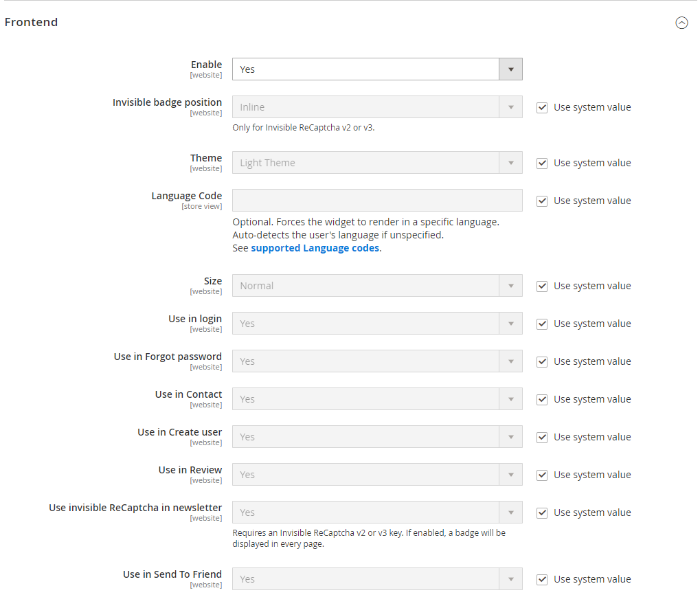700x608 pixels.
Task: Uncheck Use system value for newsletter ReCaptcha
Action: pyautogui.click(x=542, y=513)
